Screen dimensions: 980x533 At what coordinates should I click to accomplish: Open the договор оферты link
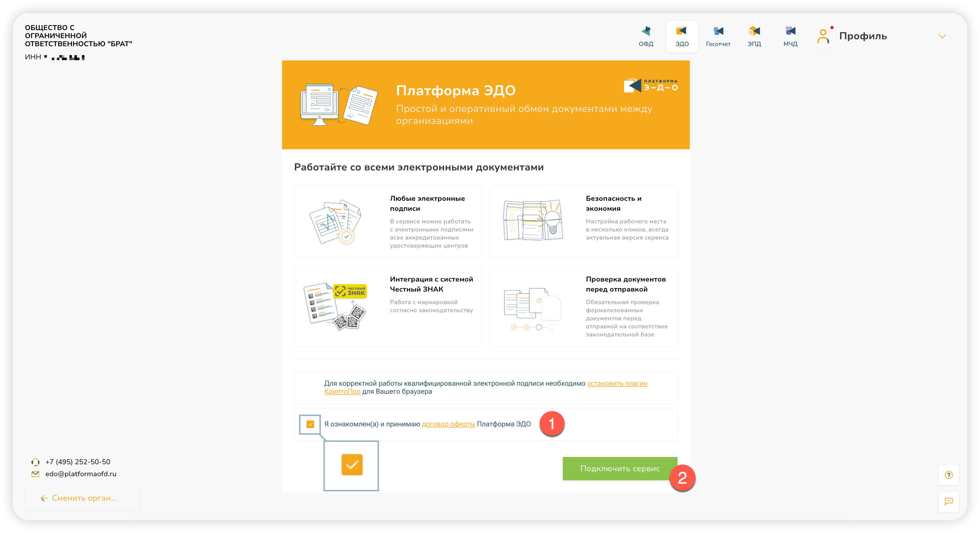click(448, 424)
